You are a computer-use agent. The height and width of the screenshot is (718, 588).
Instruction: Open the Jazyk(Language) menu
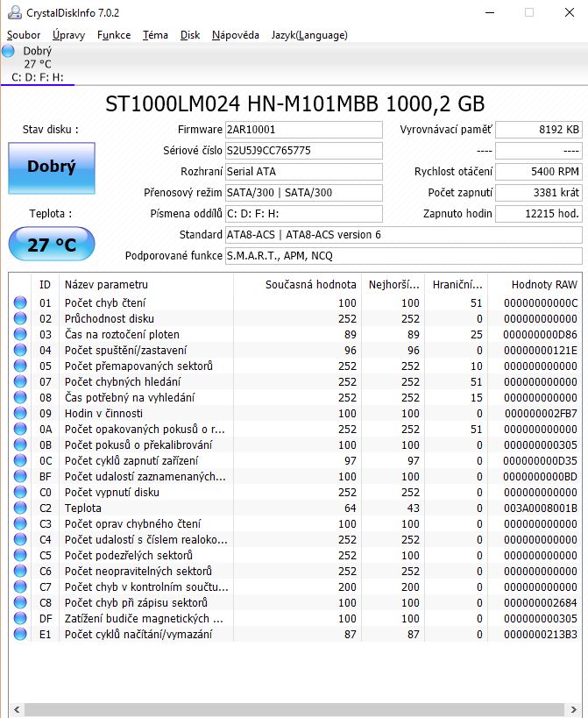click(309, 35)
